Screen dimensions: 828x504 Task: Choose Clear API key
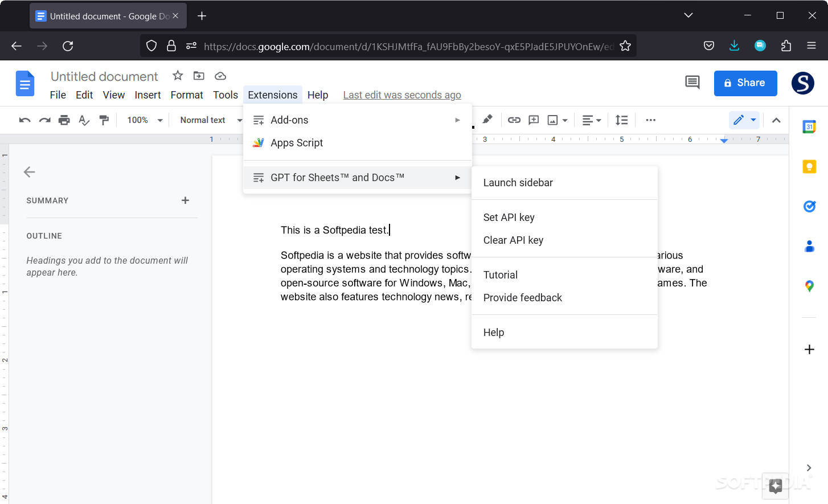[x=564, y=240]
